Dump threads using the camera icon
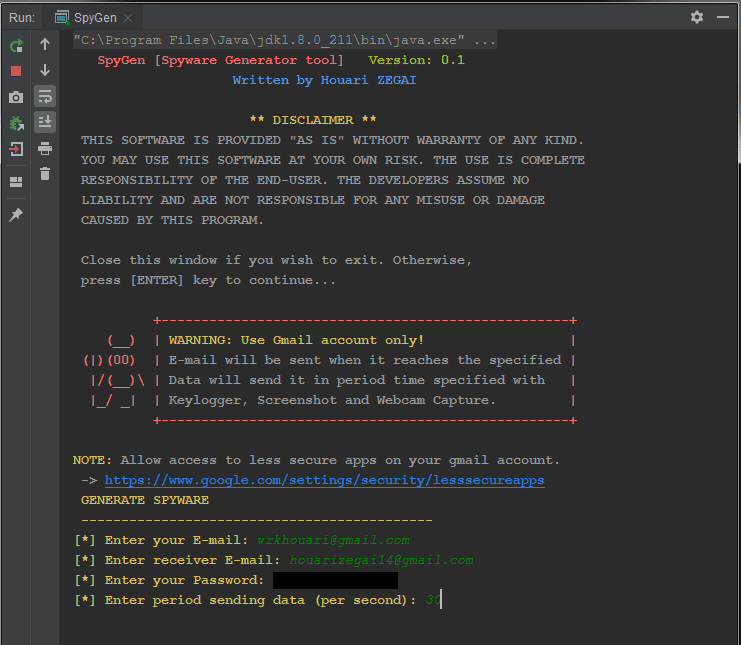Screen dimensions: 741x645 point(16,97)
